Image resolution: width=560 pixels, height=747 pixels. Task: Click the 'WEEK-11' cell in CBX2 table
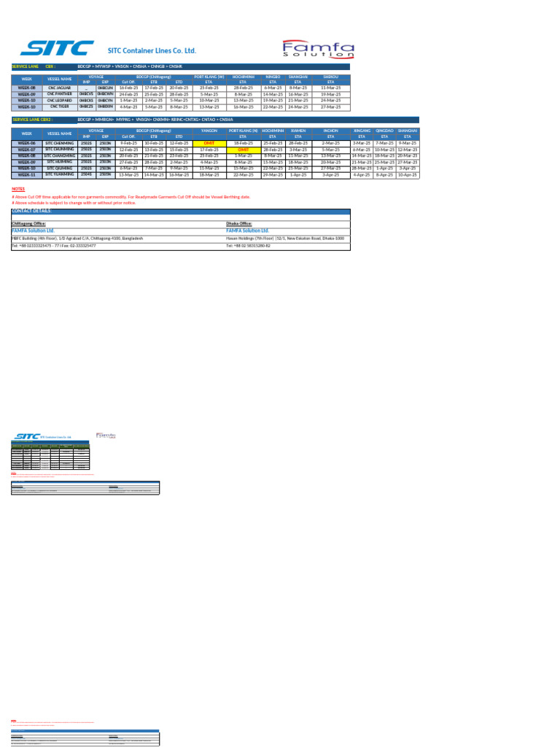[x=27, y=175]
